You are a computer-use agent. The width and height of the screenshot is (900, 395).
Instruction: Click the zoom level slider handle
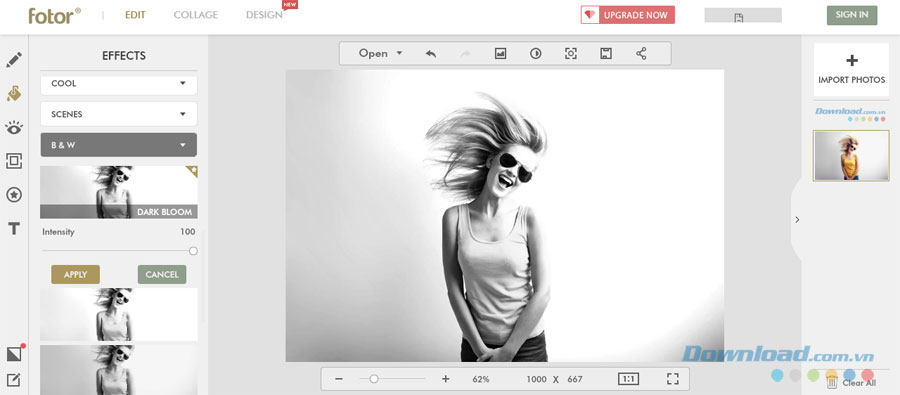click(374, 379)
